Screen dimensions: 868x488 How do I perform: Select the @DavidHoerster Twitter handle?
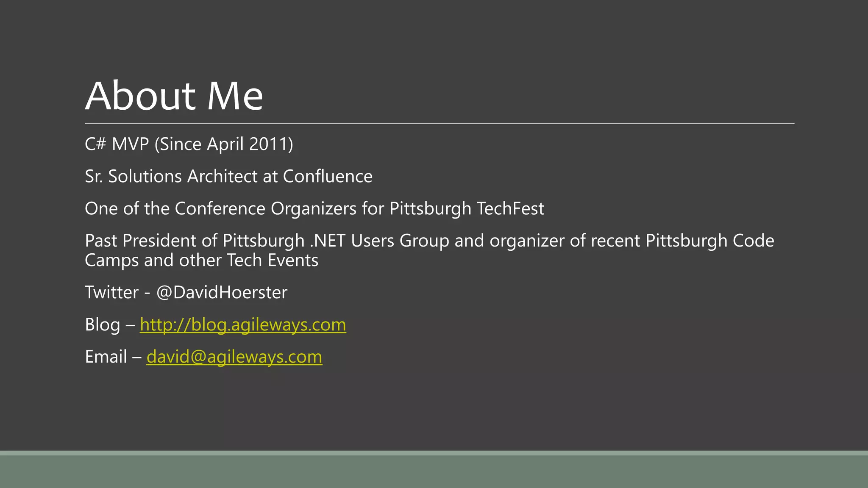point(222,293)
